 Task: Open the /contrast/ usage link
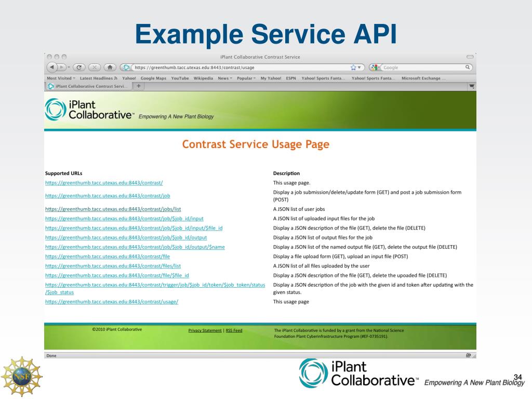pyautogui.click(x=104, y=182)
